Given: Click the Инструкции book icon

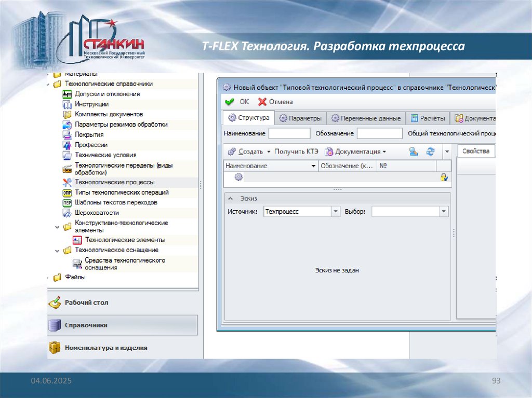Looking at the screenshot, I should pos(67,104).
